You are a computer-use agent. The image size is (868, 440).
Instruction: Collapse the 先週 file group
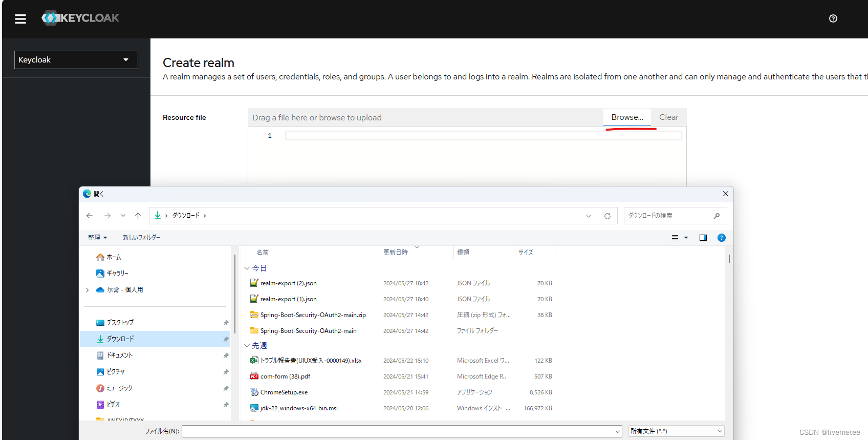[x=247, y=346]
